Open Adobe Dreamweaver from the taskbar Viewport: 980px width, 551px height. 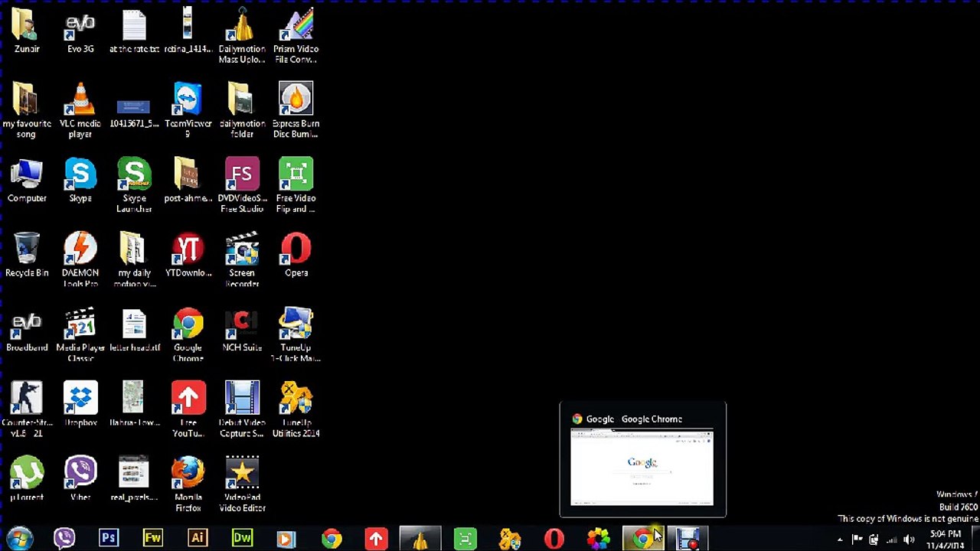(x=242, y=539)
